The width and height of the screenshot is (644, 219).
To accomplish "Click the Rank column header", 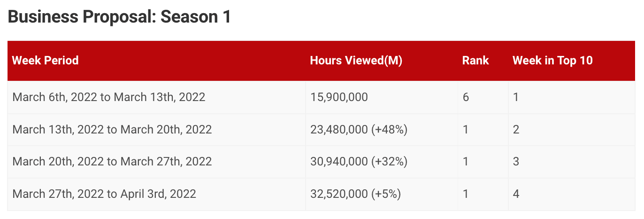I will 475,61.
